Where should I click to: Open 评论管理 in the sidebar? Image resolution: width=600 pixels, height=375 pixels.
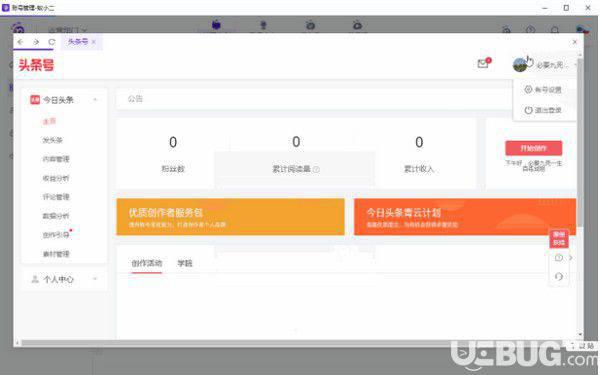[x=56, y=197]
